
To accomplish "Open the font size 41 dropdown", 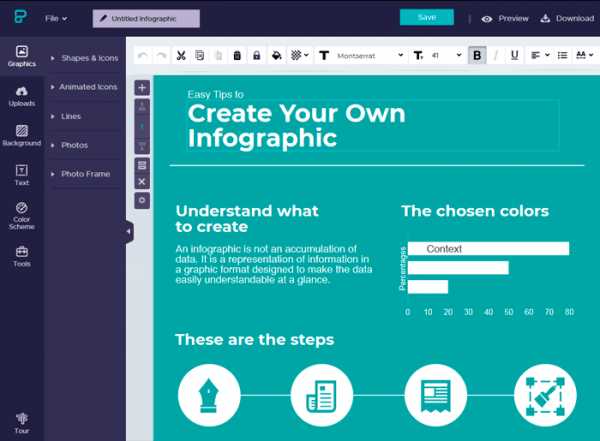I will pyautogui.click(x=446, y=56).
